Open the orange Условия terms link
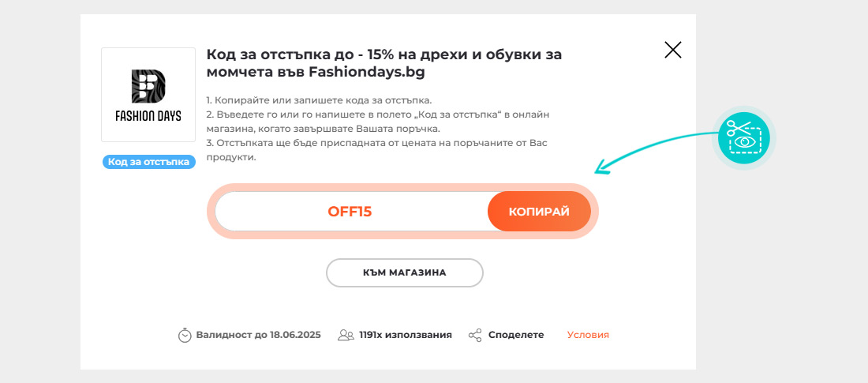 click(588, 335)
